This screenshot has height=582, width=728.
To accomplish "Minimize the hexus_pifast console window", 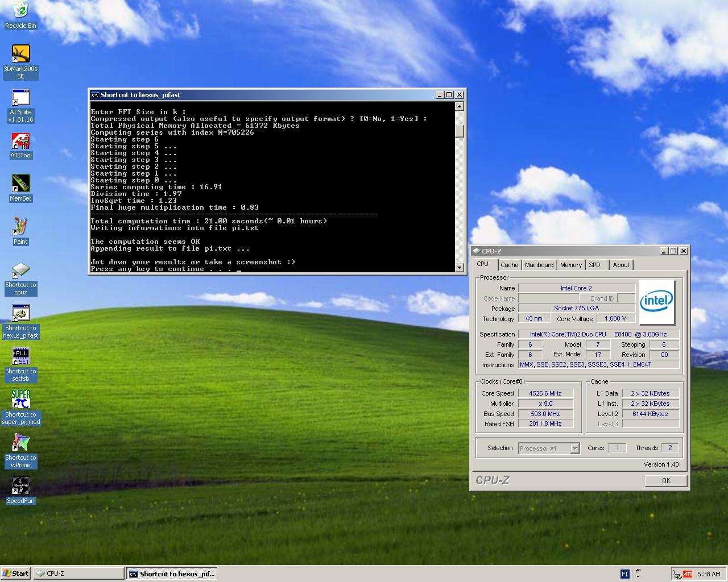I will tap(439, 95).
